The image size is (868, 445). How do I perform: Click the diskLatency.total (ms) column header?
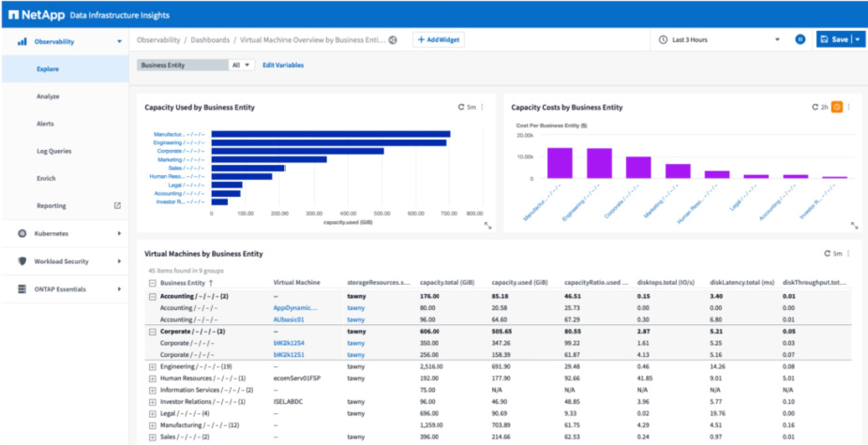point(741,283)
